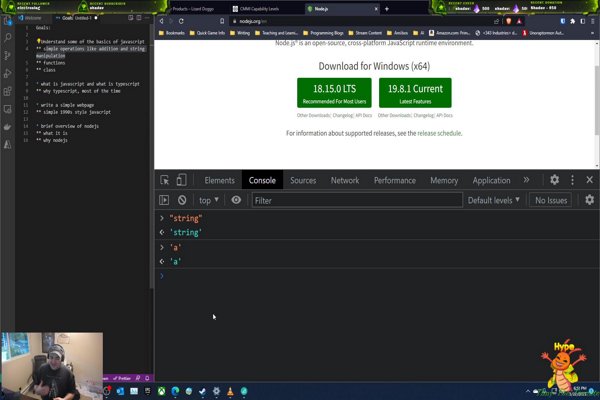Open JavaScript context 'top' dropdown
Image resolution: width=600 pixels, height=400 pixels.
coord(209,200)
